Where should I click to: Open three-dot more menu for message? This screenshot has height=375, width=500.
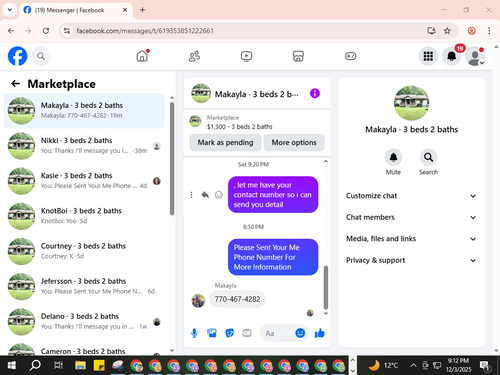[x=191, y=195]
